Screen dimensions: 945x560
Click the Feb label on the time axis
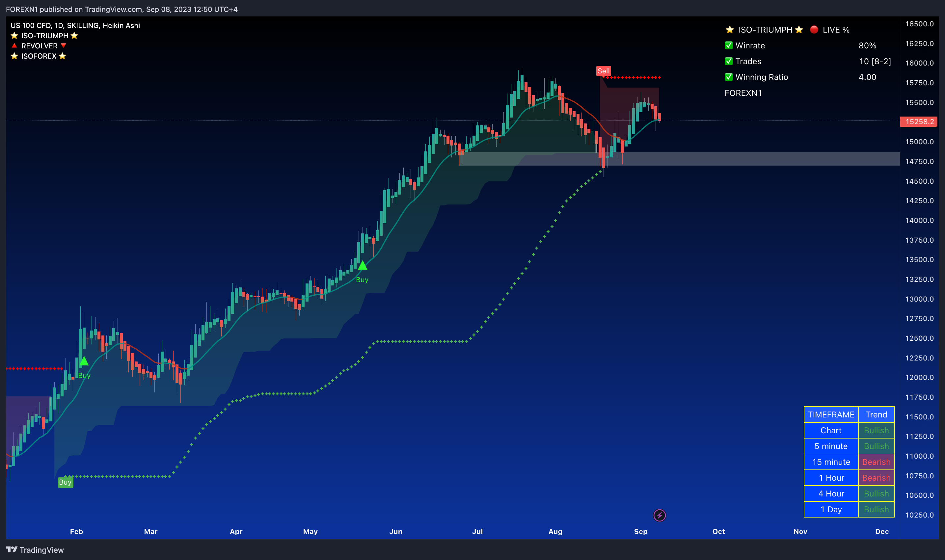point(76,531)
